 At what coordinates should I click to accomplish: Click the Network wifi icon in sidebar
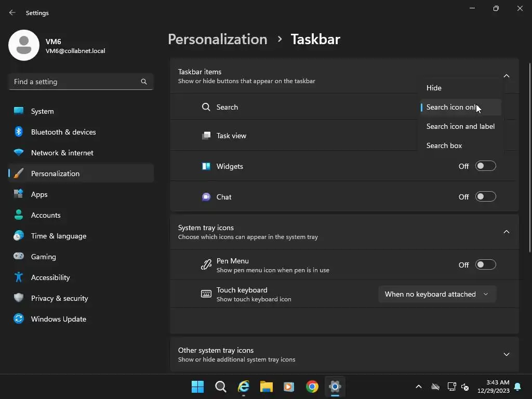pyautogui.click(x=19, y=152)
